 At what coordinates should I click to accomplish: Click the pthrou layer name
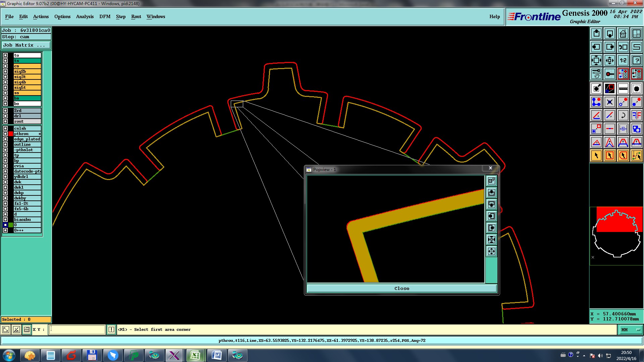click(x=27, y=134)
